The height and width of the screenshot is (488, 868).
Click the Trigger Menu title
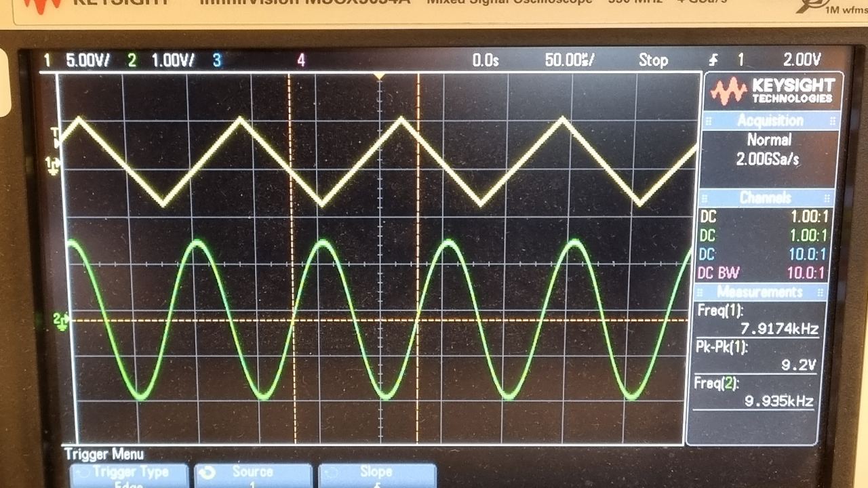click(104, 454)
